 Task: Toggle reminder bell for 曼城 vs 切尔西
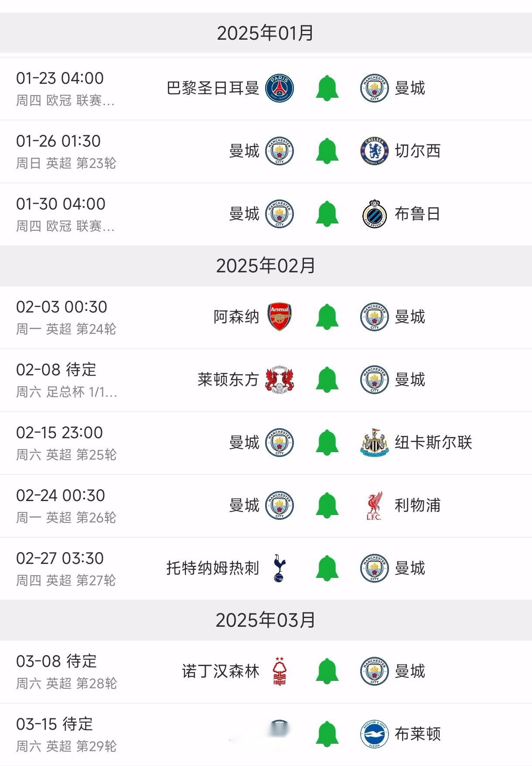(x=327, y=151)
